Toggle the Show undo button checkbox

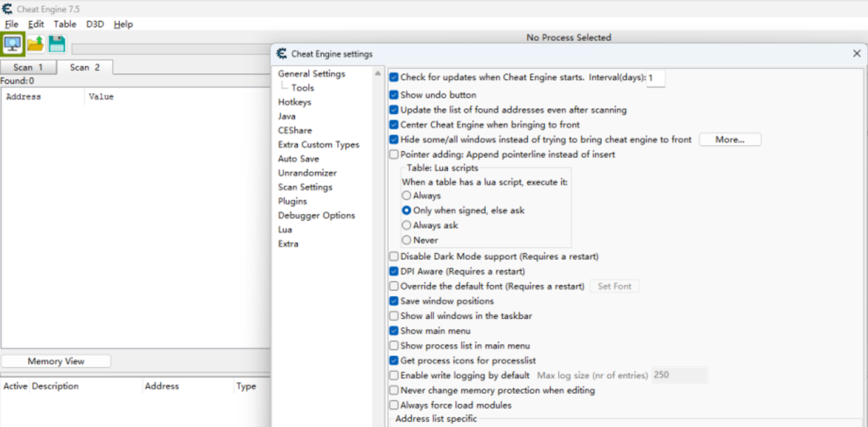pyautogui.click(x=394, y=95)
